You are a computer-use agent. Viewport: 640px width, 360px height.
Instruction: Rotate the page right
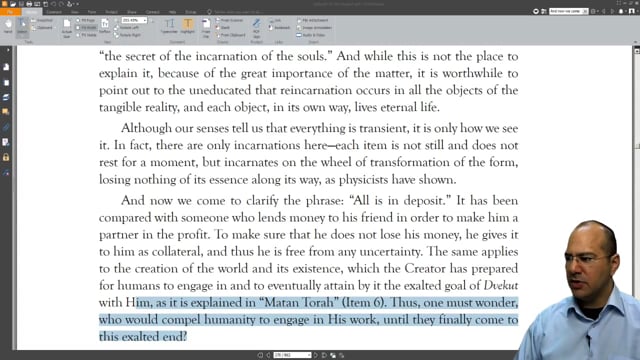pos(127,35)
